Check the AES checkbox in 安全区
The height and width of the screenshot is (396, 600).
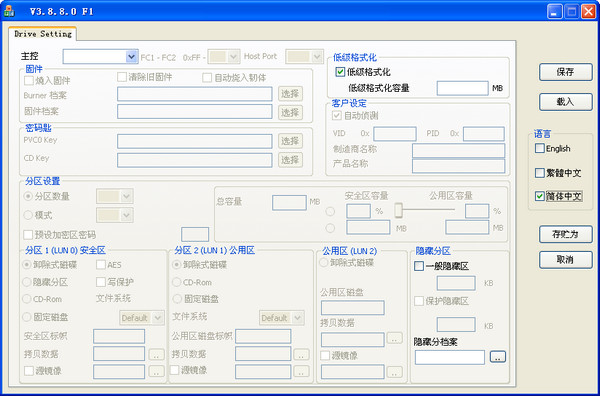[x=101, y=264]
